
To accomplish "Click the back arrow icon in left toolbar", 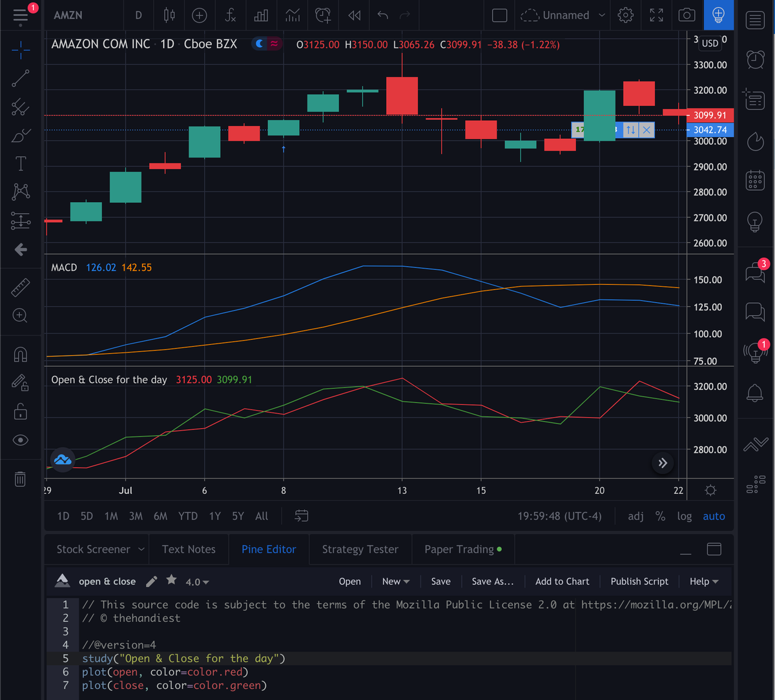I will click(21, 249).
